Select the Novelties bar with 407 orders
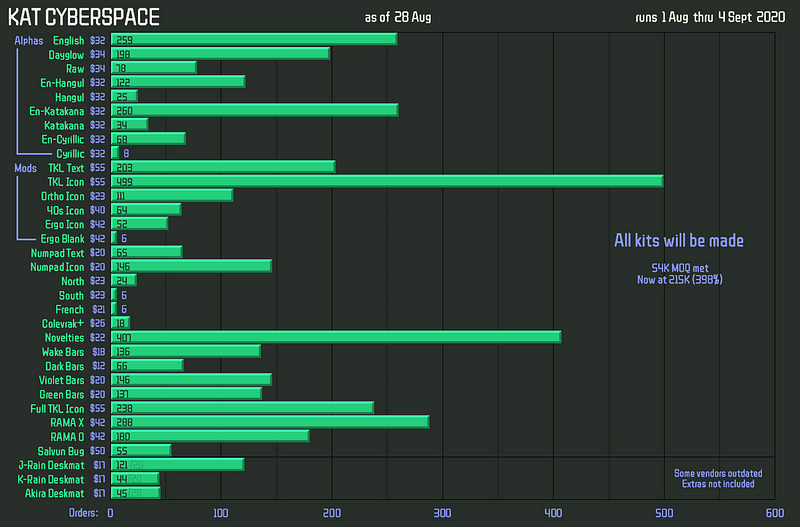The image size is (800, 527). 335,337
